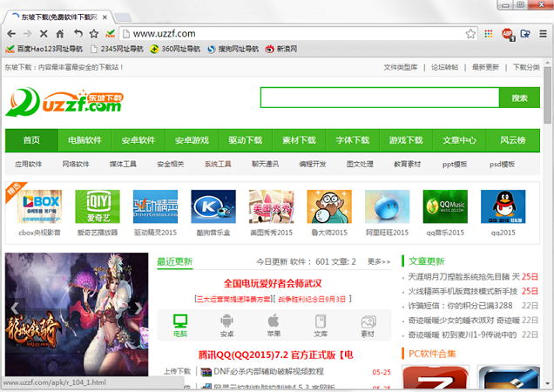Open the 应用软件 subcategory link
554x392 pixels.
[x=28, y=164]
